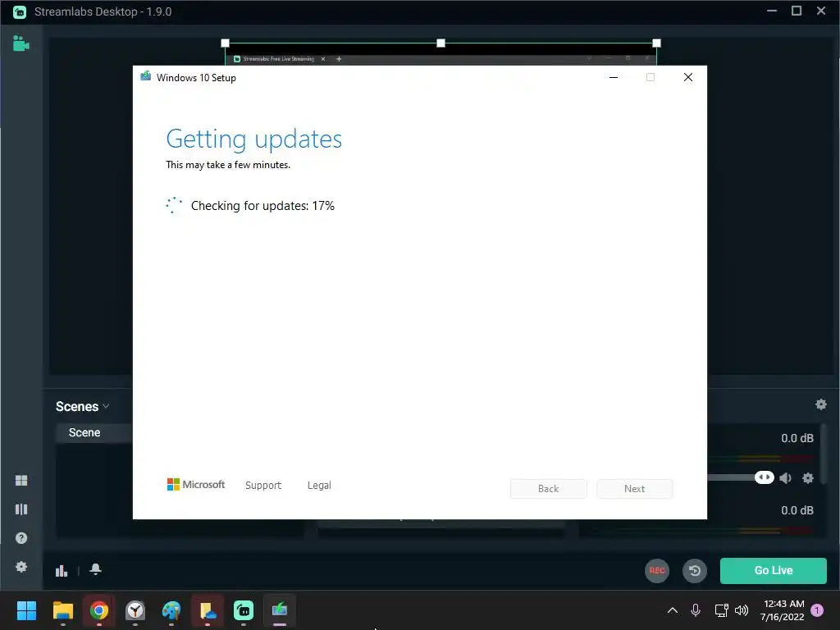The width and height of the screenshot is (840, 630).
Task: Open Google Chrome from taskbar
Action: (x=99, y=610)
